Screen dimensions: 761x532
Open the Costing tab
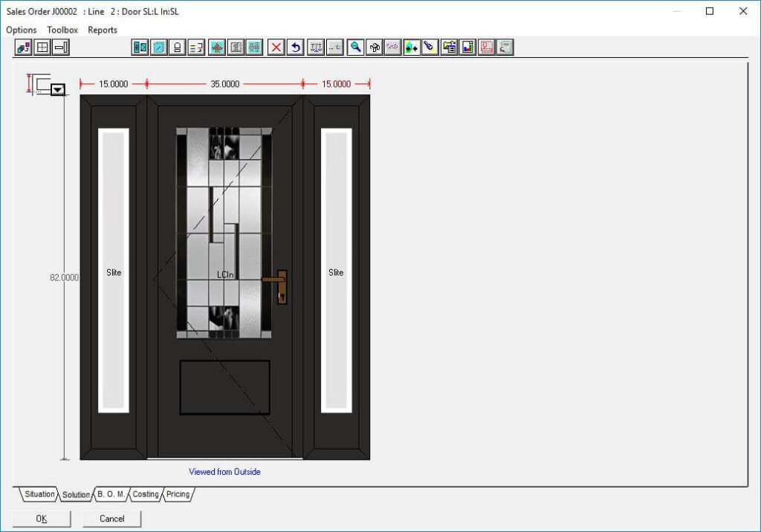146,494
